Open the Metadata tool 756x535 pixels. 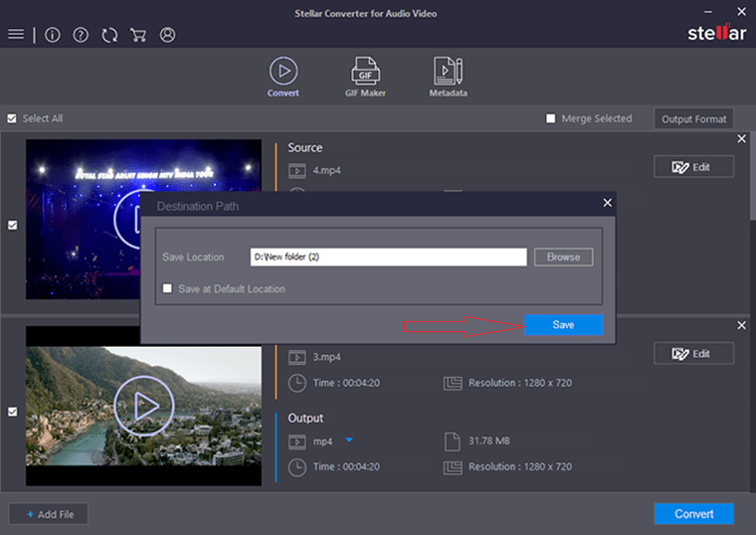coord(448,78)
